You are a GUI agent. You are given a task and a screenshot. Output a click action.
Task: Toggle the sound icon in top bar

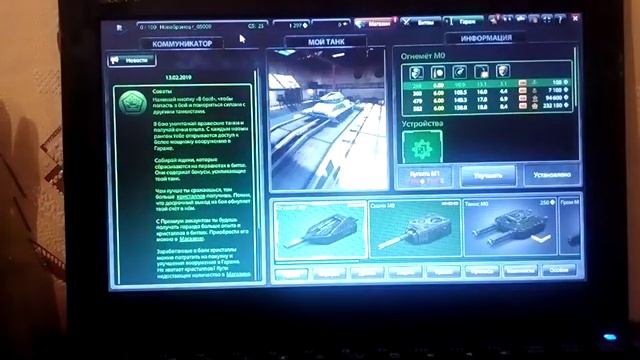point(533,19)
